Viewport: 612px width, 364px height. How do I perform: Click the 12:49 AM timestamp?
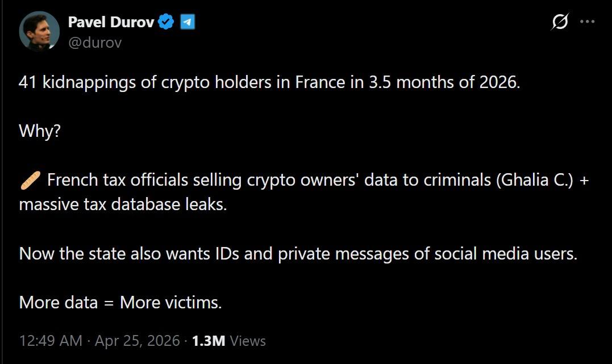coord(51,341)
